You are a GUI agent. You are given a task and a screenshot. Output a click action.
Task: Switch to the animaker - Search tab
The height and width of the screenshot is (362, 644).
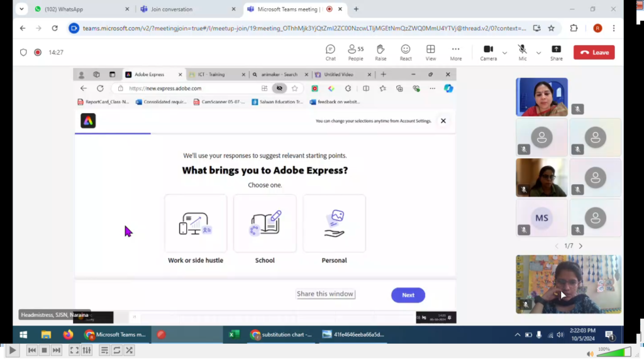pyautogui.click(x=280, y=75)
